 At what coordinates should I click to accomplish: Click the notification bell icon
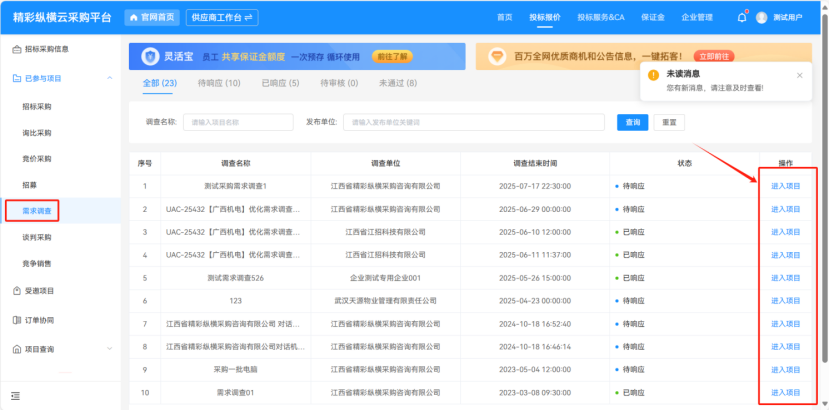point(742,17)
